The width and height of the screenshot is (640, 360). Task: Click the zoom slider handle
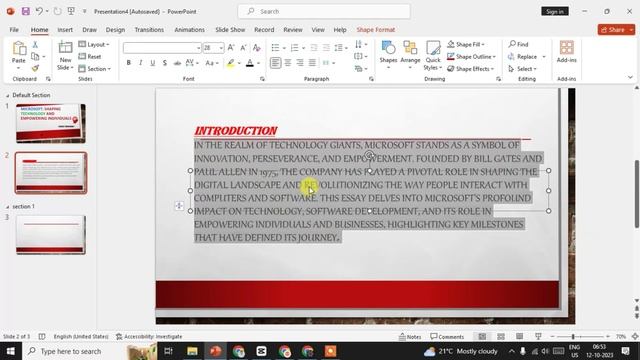[573, 337]
